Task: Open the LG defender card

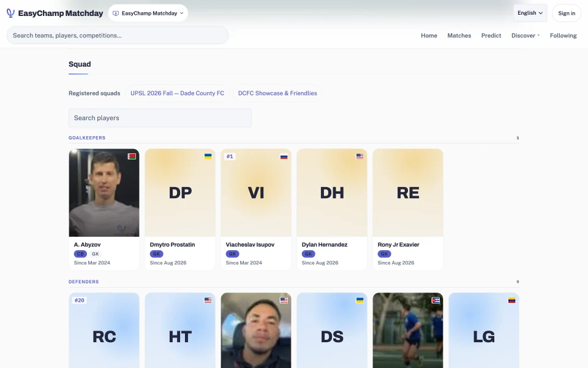Action: pyautogui.click(x=484, y=331)
